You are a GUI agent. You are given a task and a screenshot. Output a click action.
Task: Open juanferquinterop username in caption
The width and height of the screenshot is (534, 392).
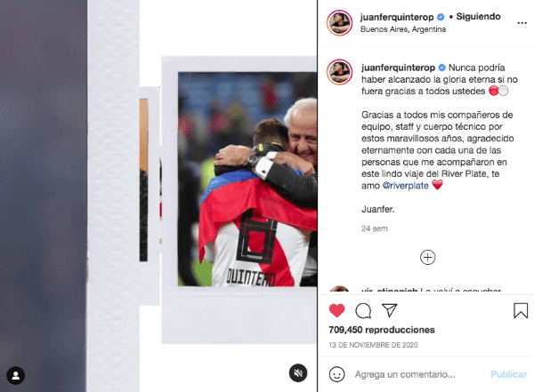coord(398,68)
